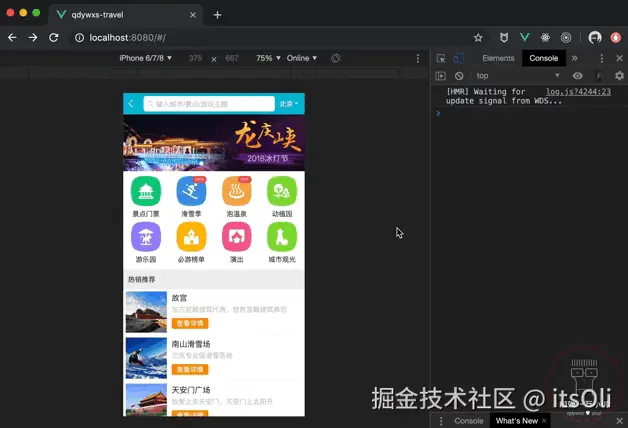Screen dimensions: 628x428
Task: Close the What's New drawer tab
Action: click(x=544, y=421)
